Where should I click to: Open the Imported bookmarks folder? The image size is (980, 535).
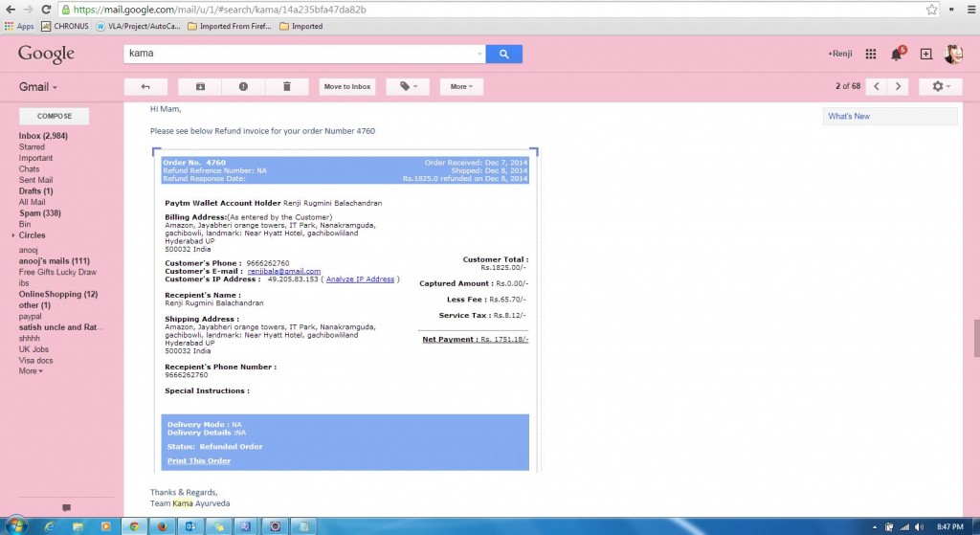point(301,26)
